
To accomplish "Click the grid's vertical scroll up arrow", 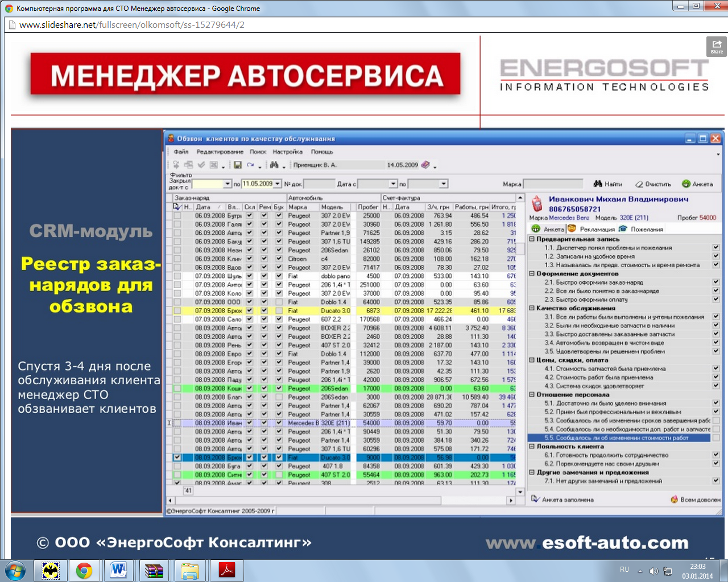I will tap(520, 198).
